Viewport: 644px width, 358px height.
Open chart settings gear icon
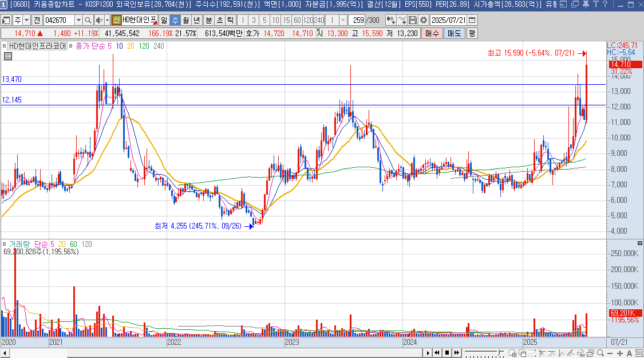[424, 20]
